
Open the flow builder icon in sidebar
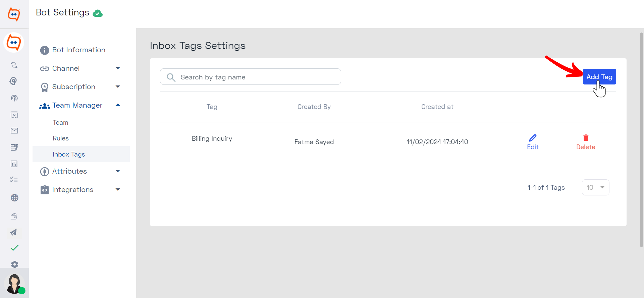point(14,65)
